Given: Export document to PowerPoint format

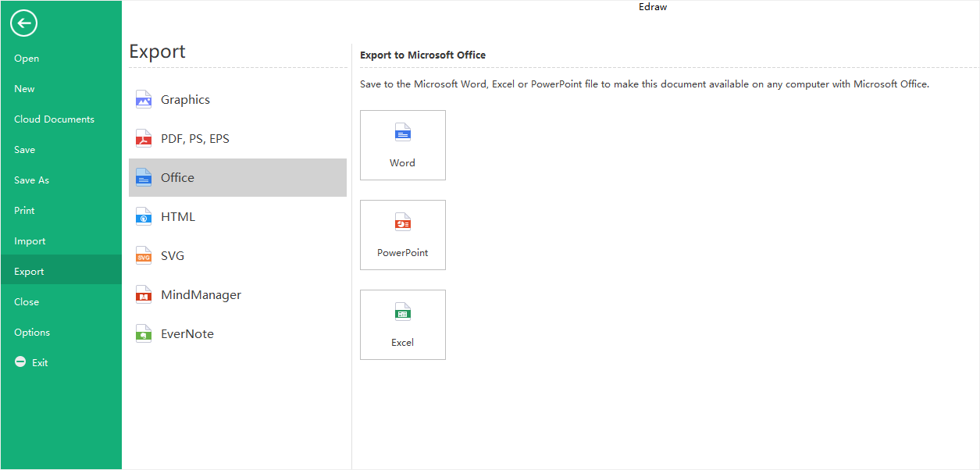Looking at the screenshot, I should point(403,235).
